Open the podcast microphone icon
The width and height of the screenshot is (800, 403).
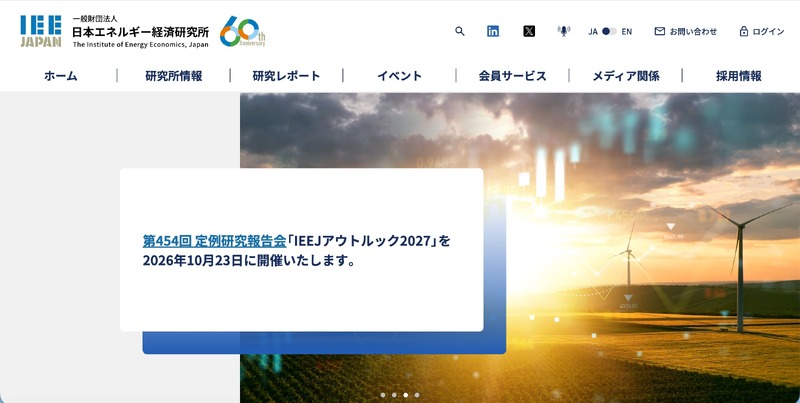[x=563, y=31]
